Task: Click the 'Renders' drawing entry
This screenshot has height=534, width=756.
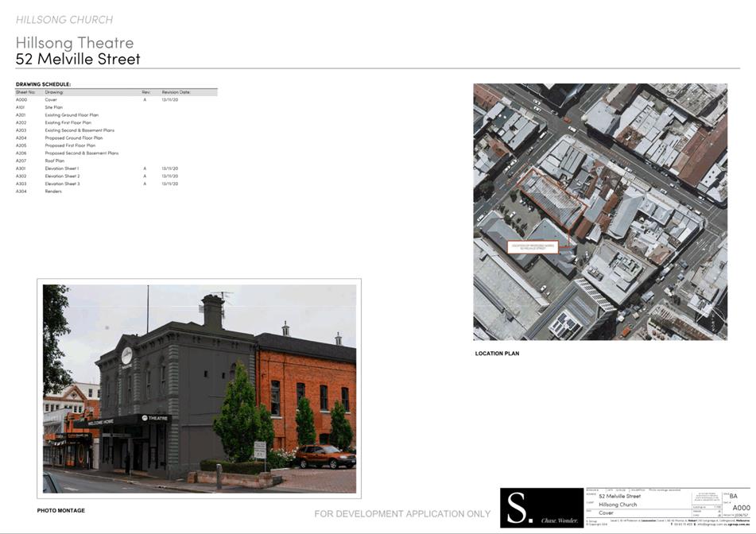Action: pyautogui.click(x=53, y=192)
